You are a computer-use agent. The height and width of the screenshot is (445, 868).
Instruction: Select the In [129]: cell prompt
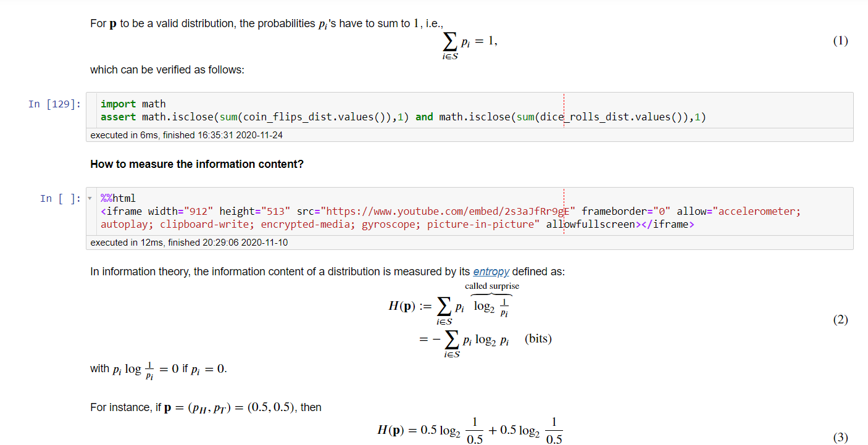54,104
